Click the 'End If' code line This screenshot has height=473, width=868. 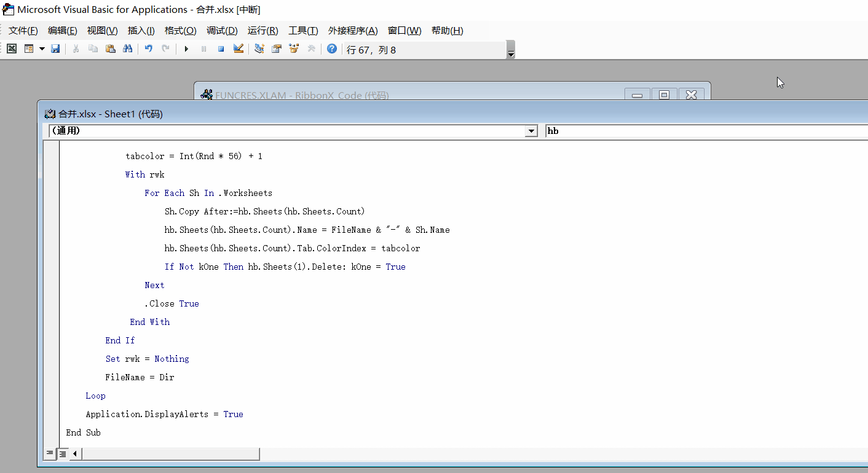(x=120, y=340)
